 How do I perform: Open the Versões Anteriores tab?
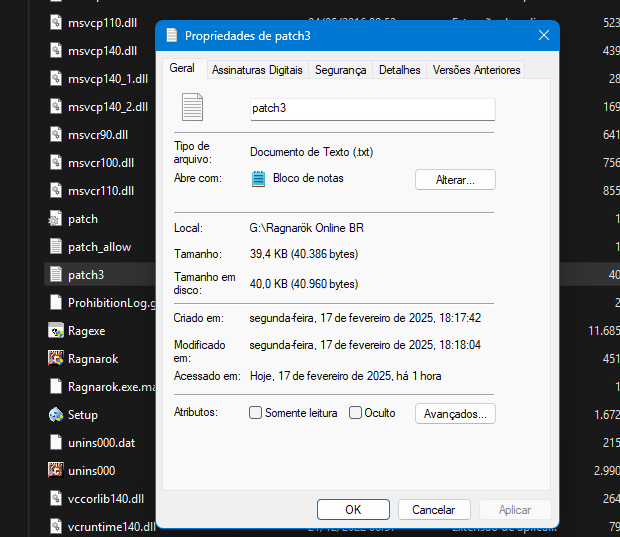tap(476, 70)
